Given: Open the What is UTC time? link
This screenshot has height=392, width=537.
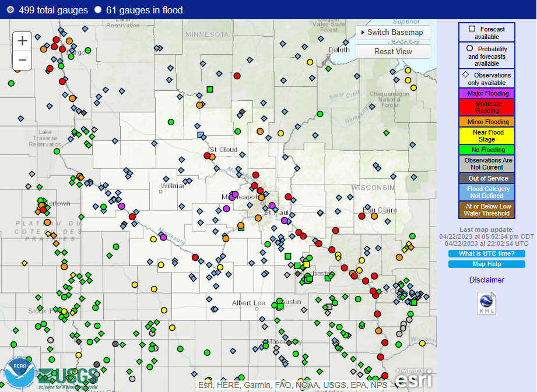Looking at the screenshot, I should [x=487, y=253].
